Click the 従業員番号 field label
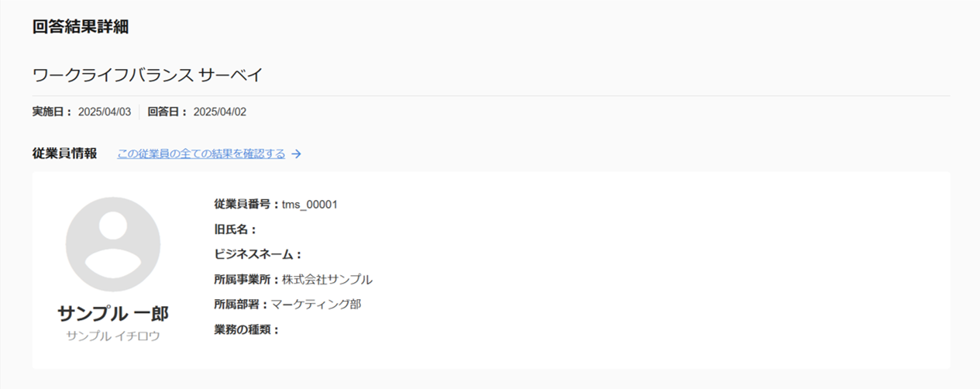The width and height of the screenshot is (980, 389). pos(246,205)
